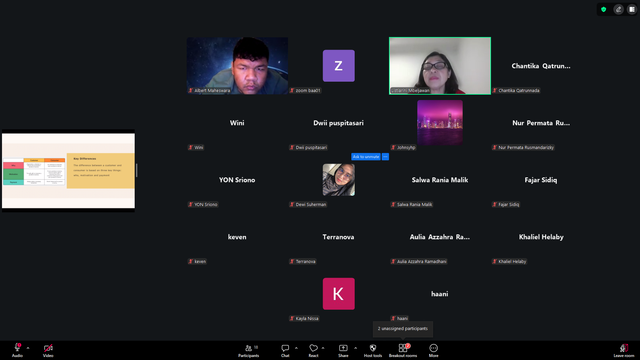Click muted mic icon beside Wini label
Screen dimensions: 640x360
[x=191, y=147]
